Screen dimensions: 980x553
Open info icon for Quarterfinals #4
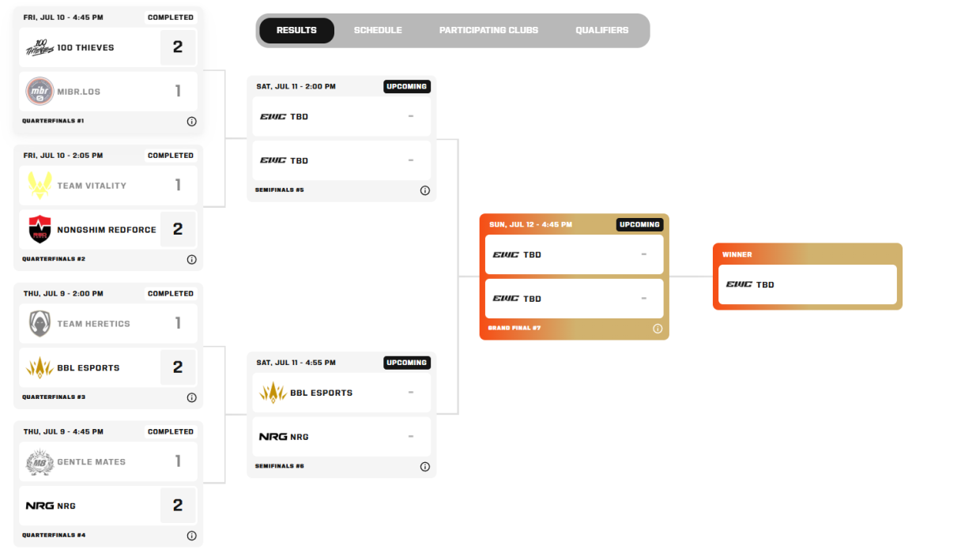[x=191, y=536]
